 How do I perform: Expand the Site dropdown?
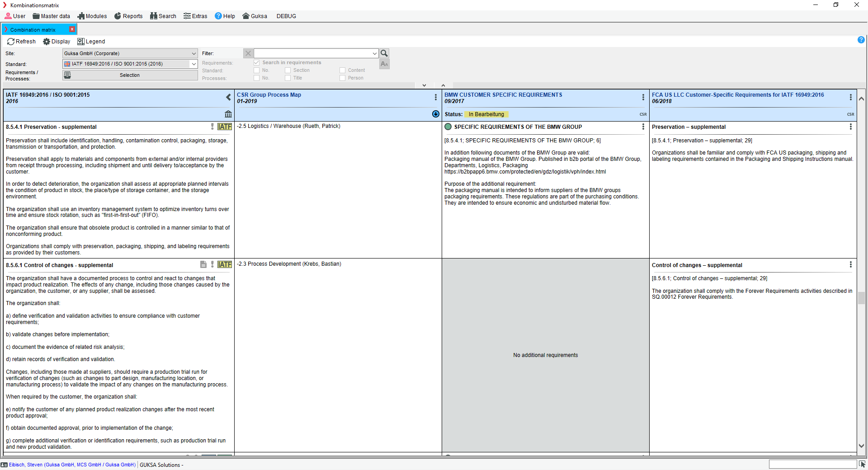tap(193, 53)
